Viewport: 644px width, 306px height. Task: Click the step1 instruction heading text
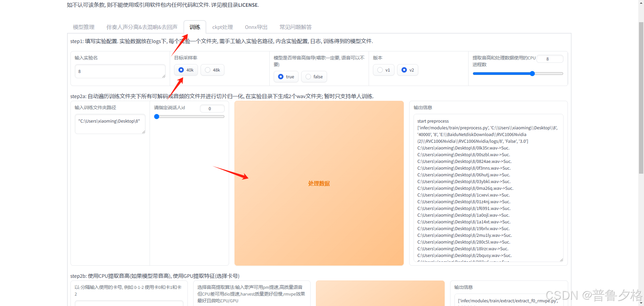click(221, 41)
